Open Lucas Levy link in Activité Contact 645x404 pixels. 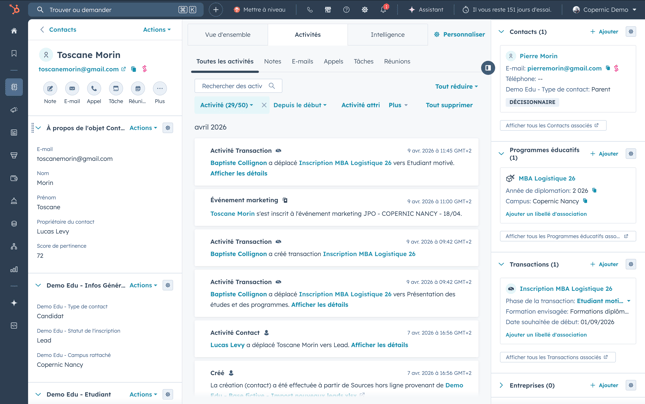click(227, 345)
